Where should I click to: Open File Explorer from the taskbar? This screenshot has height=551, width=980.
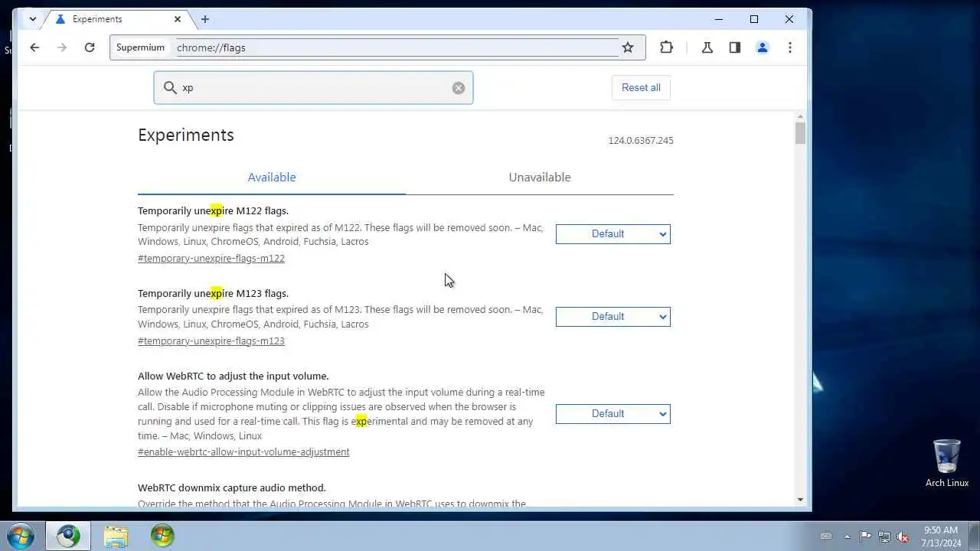[116, 536]
